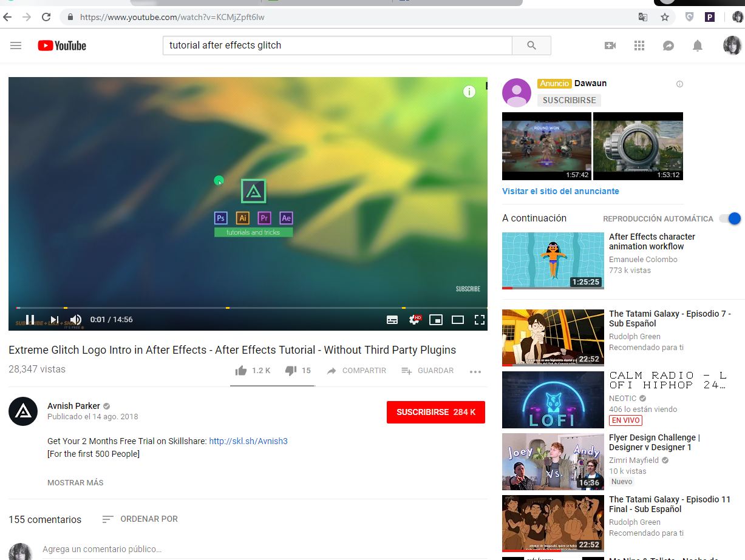The height and width of the screenshot is (560, 745).
Task: Toggle subtitles in the player
Action: 392,320
